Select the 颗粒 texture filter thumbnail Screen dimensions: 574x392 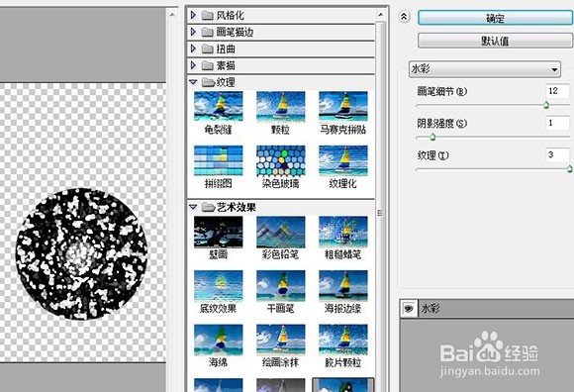(x=281, y=107)
